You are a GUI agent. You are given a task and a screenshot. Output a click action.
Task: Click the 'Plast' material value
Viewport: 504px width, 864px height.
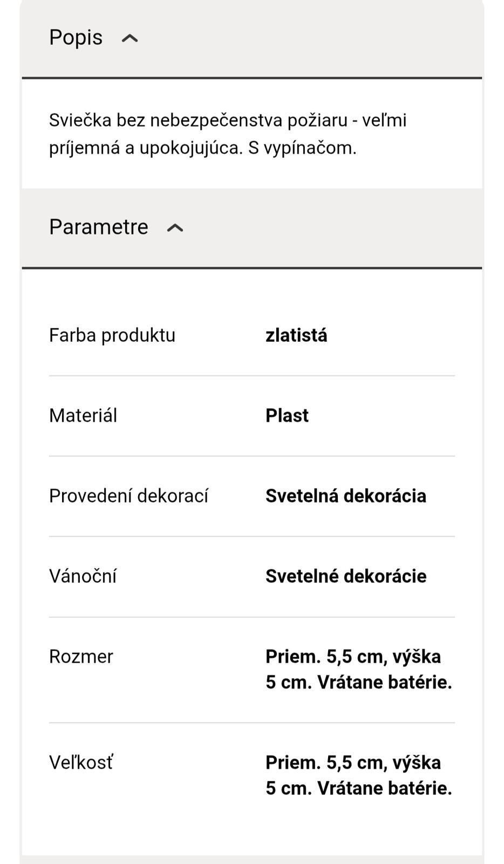tap(287, 416)
